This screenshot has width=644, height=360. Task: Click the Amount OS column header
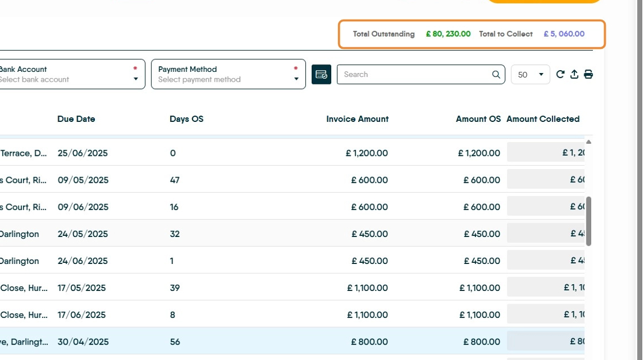478,119
